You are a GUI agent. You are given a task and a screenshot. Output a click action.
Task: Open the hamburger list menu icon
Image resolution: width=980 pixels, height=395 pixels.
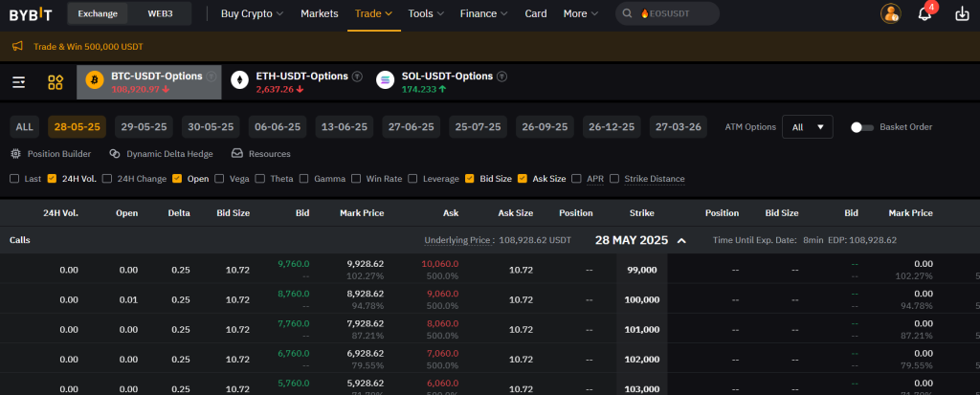[19, 82]
